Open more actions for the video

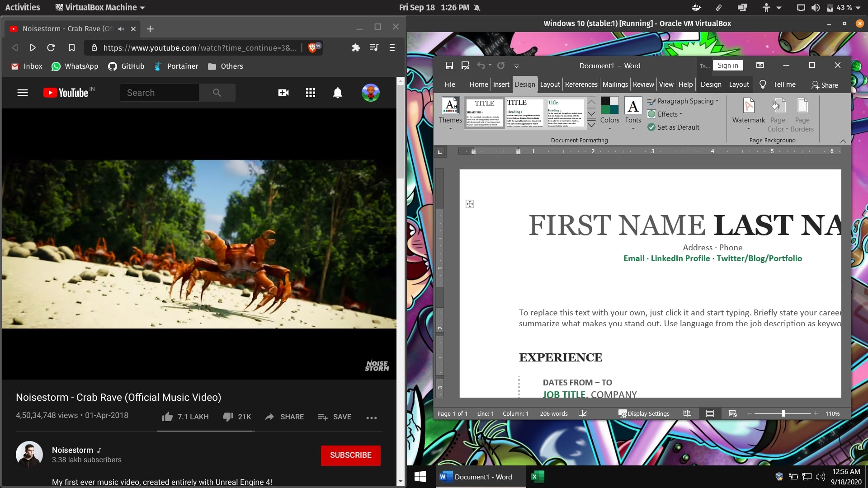(x=372, y=418)
